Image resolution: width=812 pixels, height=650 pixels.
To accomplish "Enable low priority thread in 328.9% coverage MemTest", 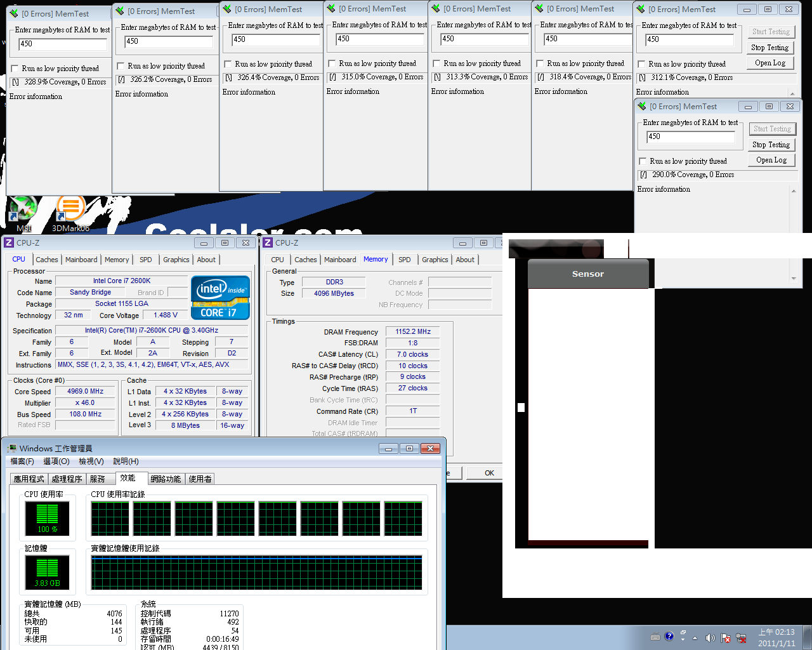I will point(15,69).
